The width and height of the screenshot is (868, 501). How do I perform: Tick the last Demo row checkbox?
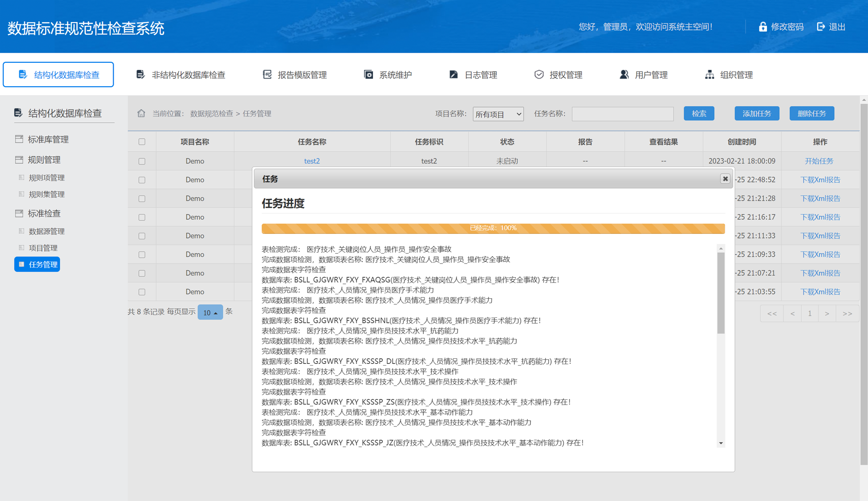pos(142,292)
